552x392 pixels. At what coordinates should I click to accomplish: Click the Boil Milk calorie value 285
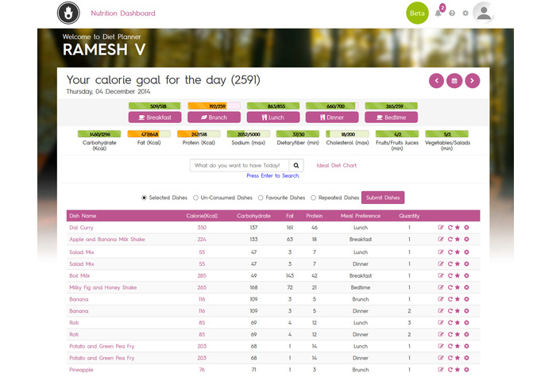[202, 275]
